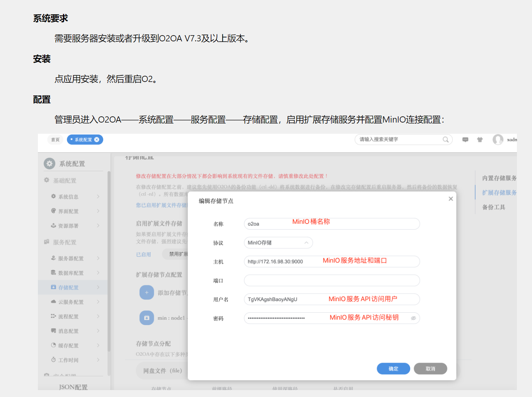Click the 已启用 status text

[x=143, y=254]
